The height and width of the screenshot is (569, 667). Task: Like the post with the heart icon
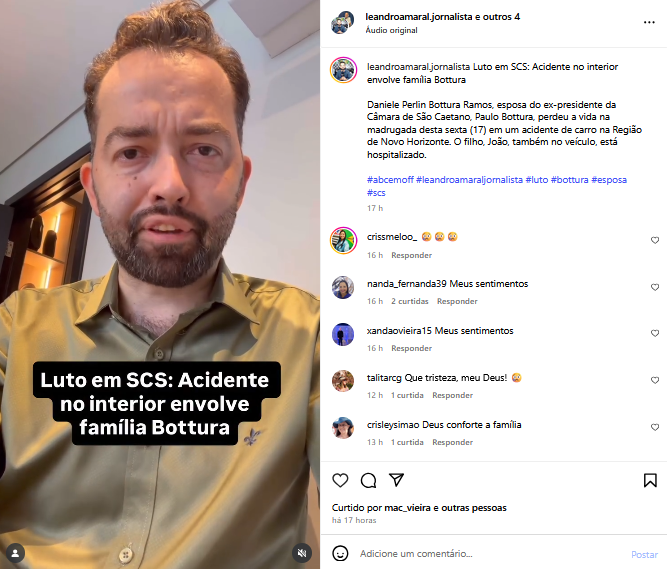pyautogui.click(x=340, y=480)
